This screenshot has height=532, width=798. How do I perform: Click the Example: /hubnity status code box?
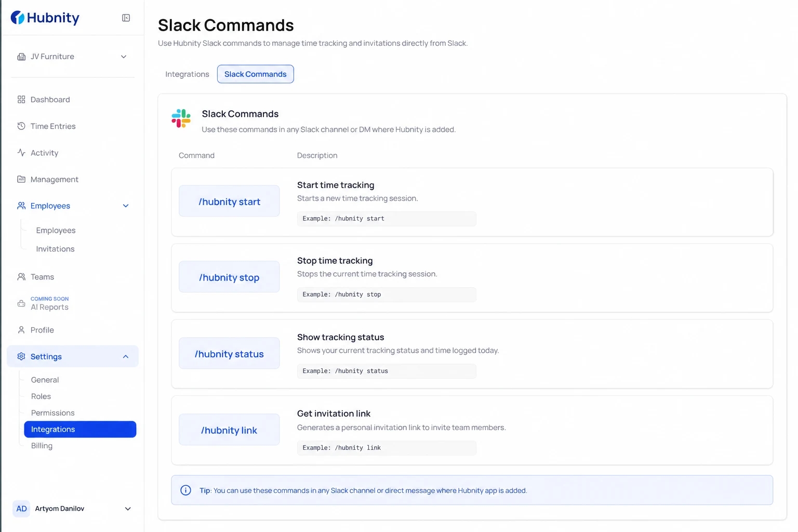[x=387, y=371]
